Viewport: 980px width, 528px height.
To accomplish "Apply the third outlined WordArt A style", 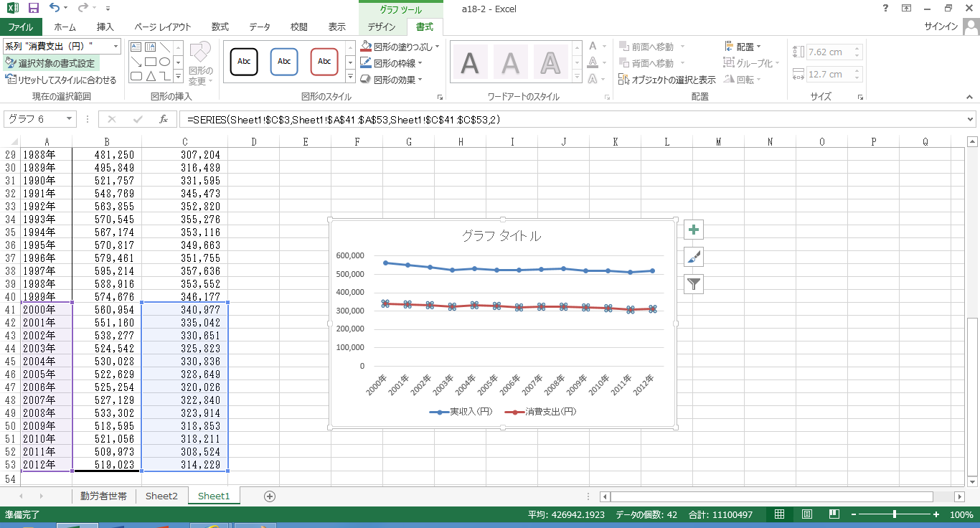I will 550,63.
